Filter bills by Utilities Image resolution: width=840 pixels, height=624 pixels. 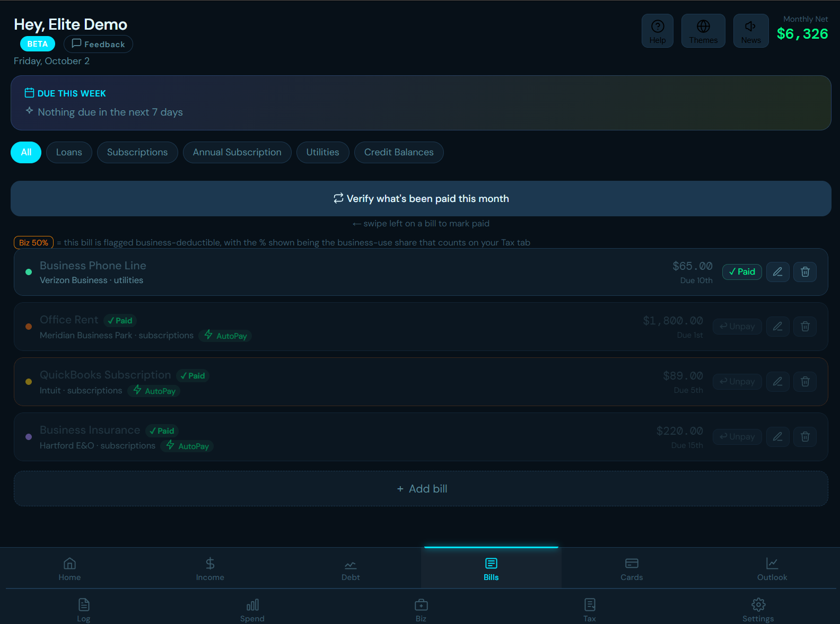322,152
